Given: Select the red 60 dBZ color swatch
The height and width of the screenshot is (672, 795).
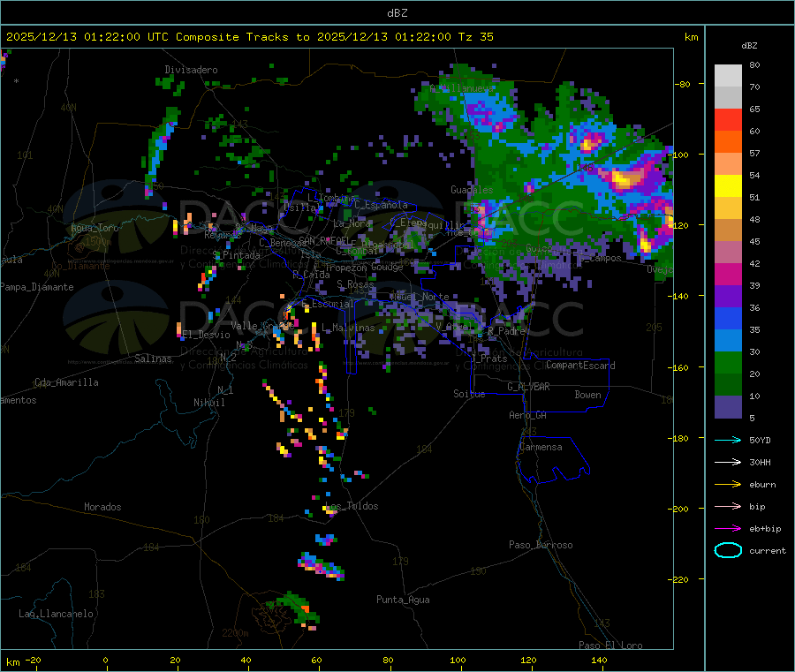Looking at the screenshot, I should pyautogui.click(x=728, y=119).
